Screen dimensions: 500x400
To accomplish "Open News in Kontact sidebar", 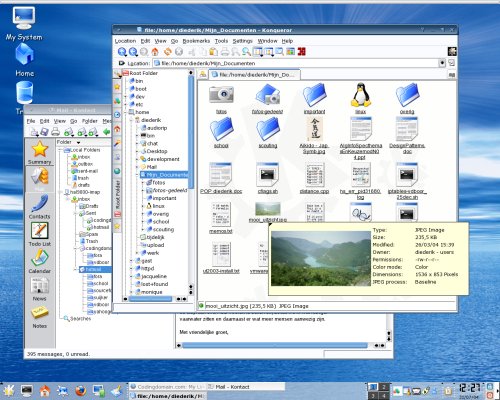I will pos(39,289).
